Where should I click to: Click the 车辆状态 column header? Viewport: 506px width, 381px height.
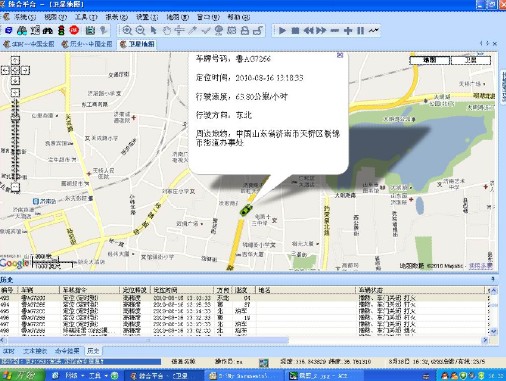click(x=420, y=290)
